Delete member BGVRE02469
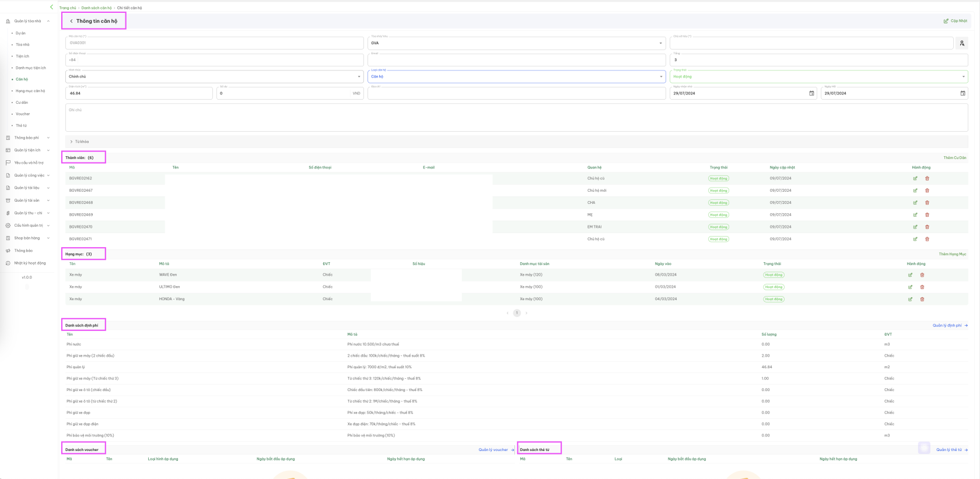Viewport: 980px width, 479px height. pos(927,215)
